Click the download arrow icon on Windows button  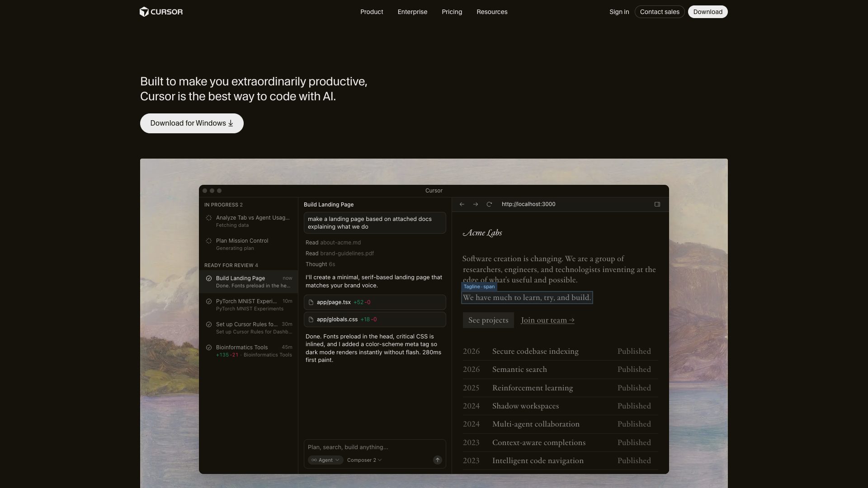[231, 123]
